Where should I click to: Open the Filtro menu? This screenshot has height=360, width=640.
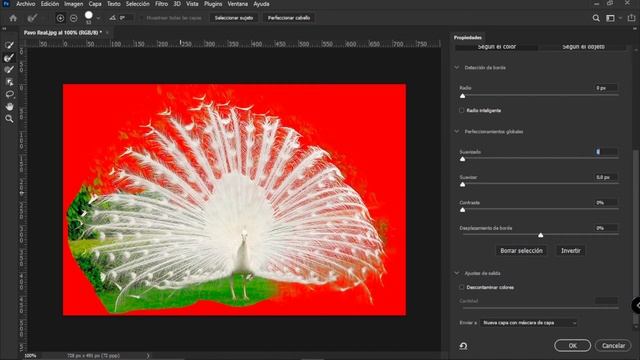(x=161, y=4)
